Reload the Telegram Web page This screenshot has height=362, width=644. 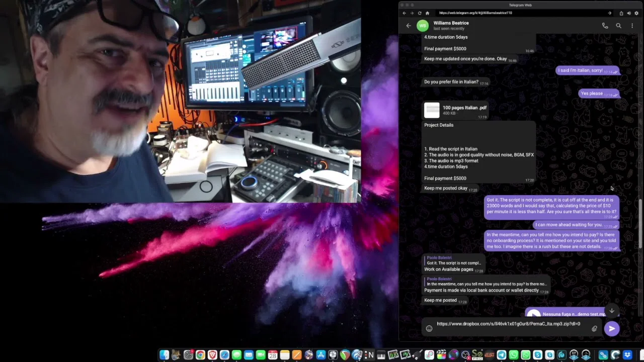coord(419,13)
